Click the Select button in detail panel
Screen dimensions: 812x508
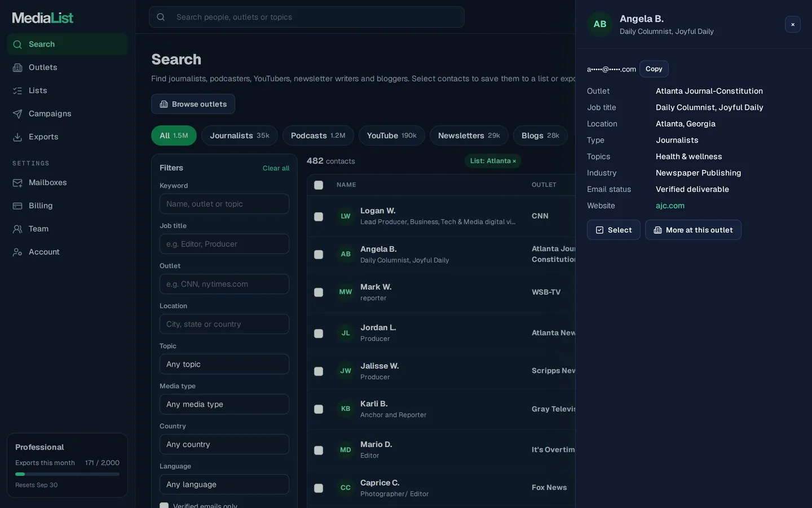tap(614, 230)
